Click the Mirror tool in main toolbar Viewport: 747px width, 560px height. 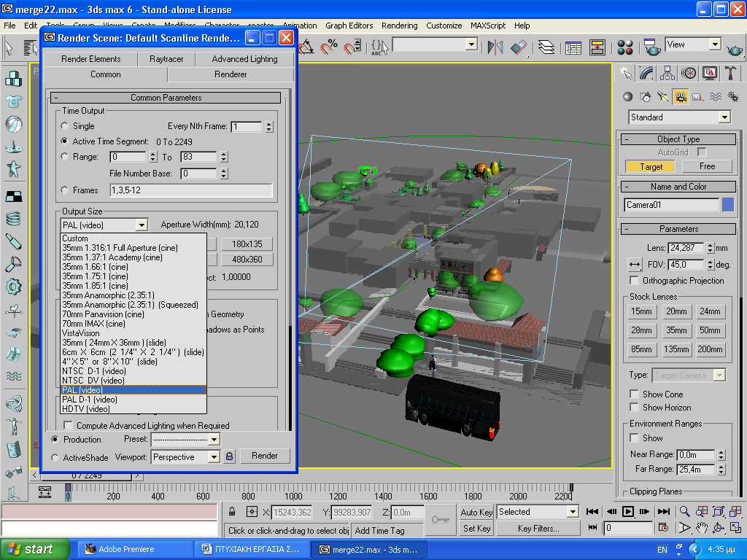[x=495, y=47]
